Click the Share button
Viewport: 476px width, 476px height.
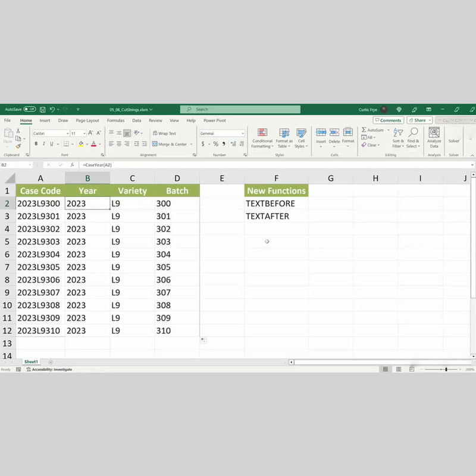coord(420,120)
